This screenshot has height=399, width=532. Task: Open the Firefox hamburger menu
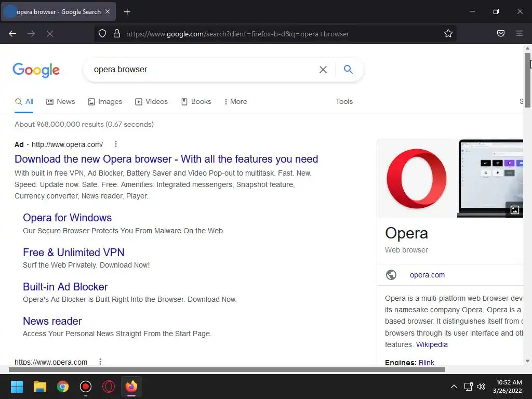pyautogui.click(x=519, y=33)
